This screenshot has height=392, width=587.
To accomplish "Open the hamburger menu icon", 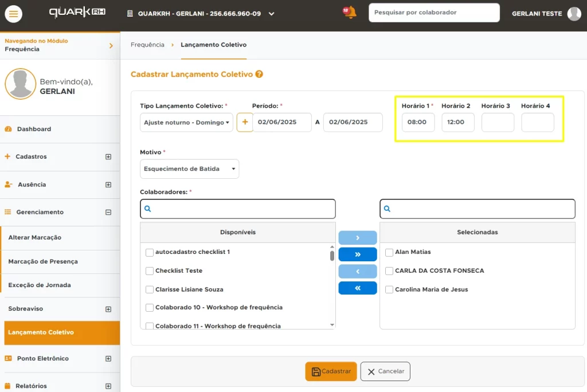I will coord(13,13).
